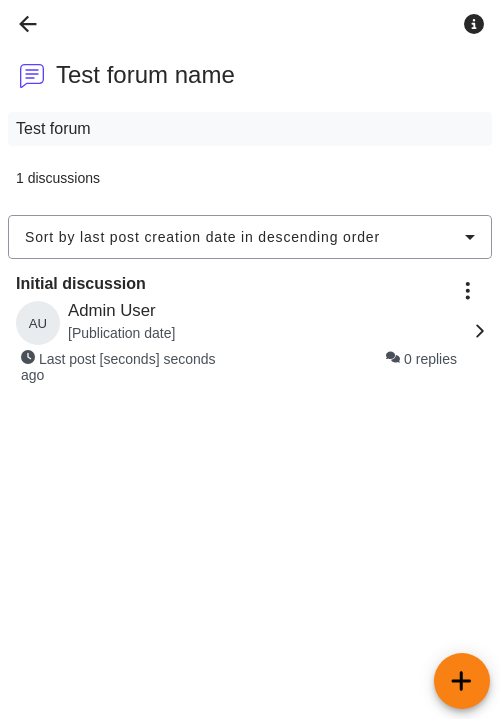Click the Test forum description box

[250, 129]
